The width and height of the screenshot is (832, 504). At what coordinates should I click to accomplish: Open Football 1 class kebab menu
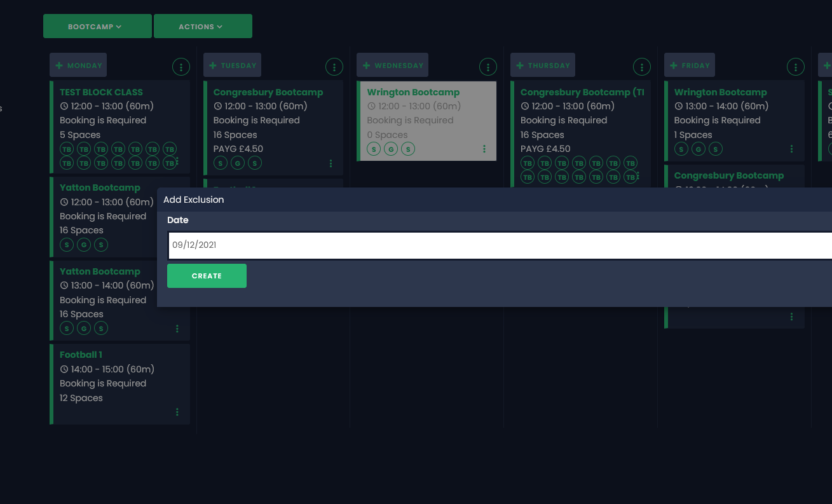tap(177, 412)
